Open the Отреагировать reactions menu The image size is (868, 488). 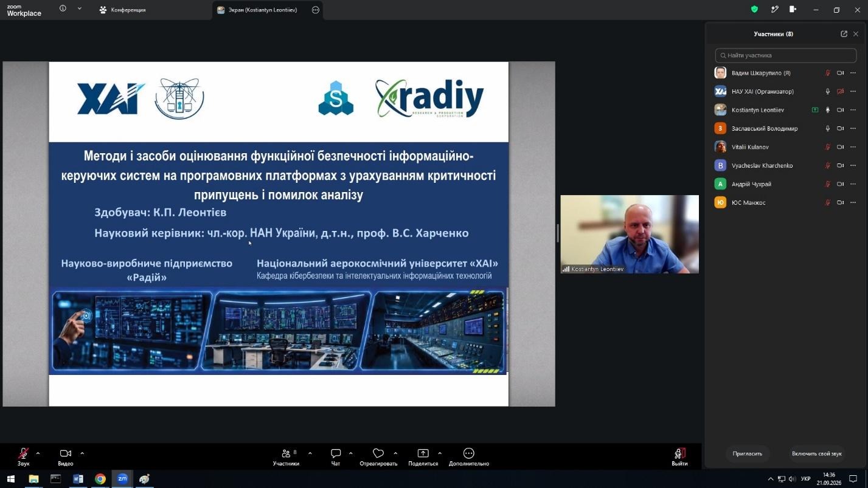coord(378,456)
